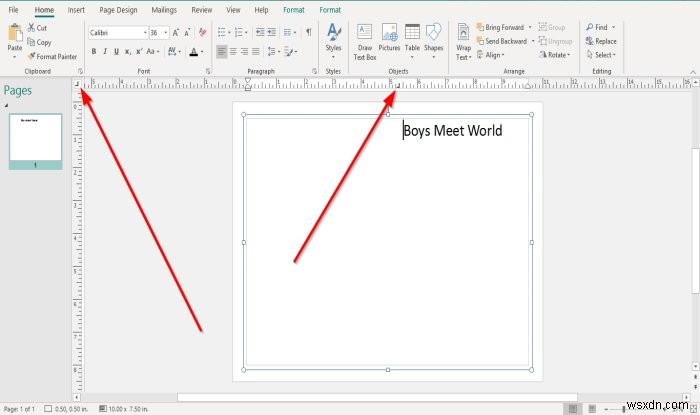Open the Styles gallery
This screenshot has height=415, width=700.
point(333,40)
